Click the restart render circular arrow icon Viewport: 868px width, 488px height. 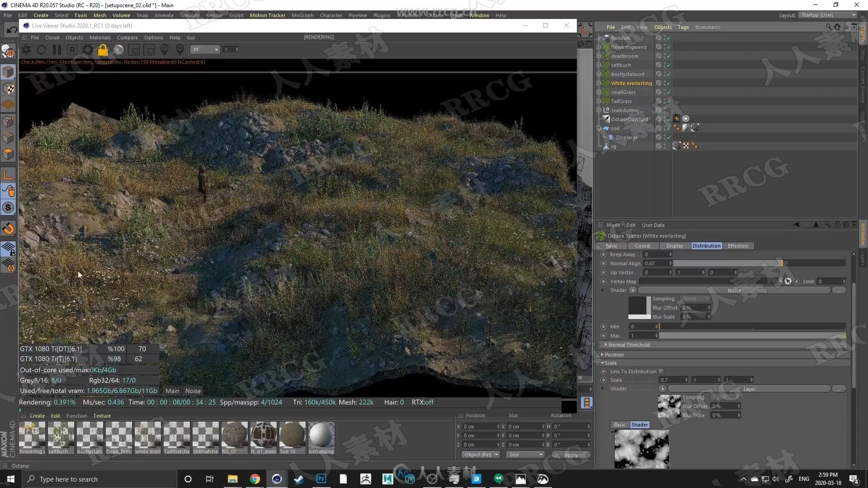[42, 50]
